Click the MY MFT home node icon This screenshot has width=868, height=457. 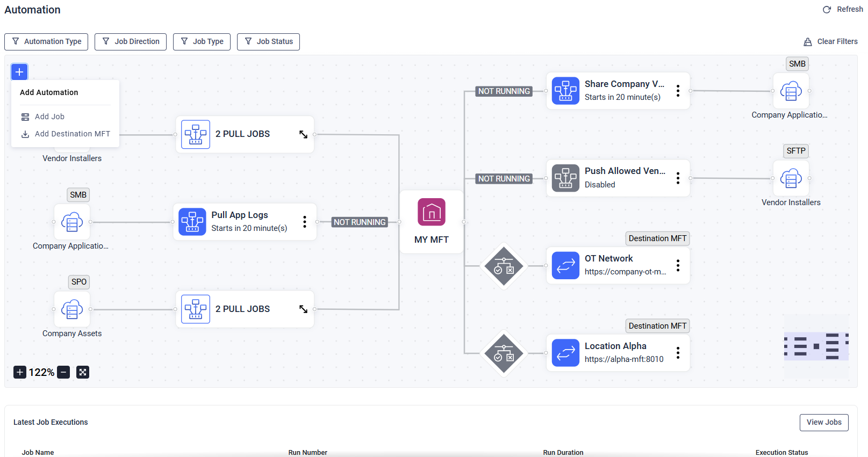[x=432, y=212]
